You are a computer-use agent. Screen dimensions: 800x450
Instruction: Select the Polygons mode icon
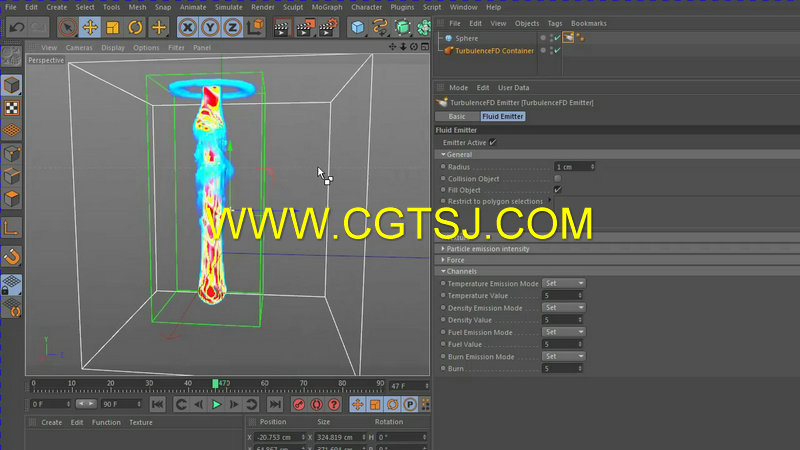(x=11, y=198)
